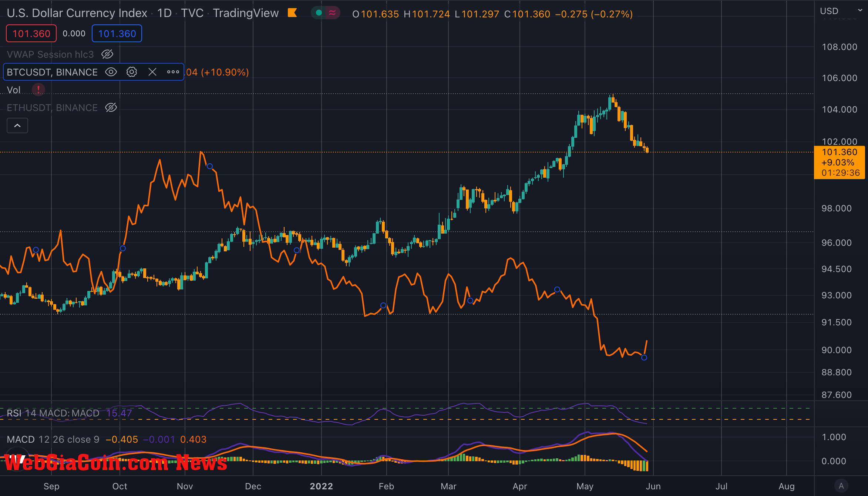Screen dimensions: 868x496
Task: Click the 90.000 price scale label
Action: 836,350
